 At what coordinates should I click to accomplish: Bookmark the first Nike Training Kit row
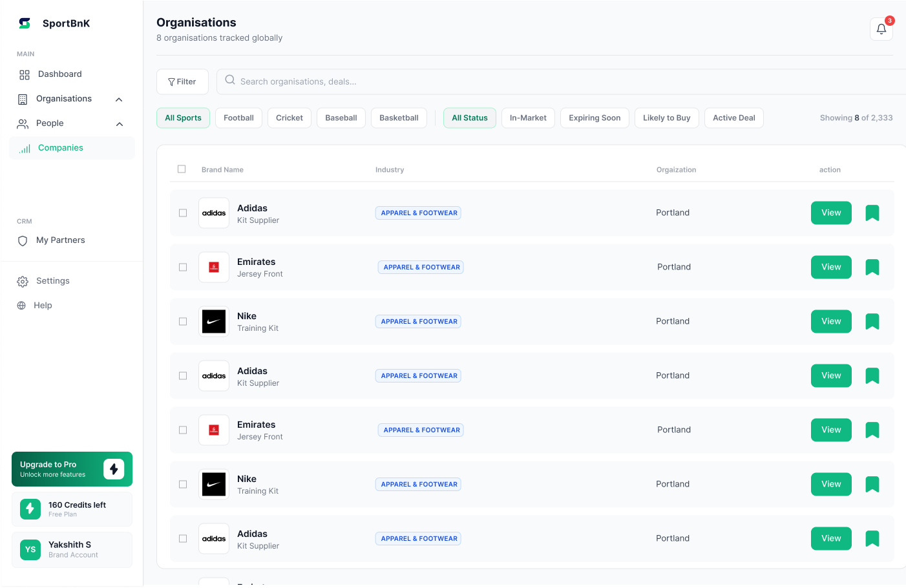872,322
